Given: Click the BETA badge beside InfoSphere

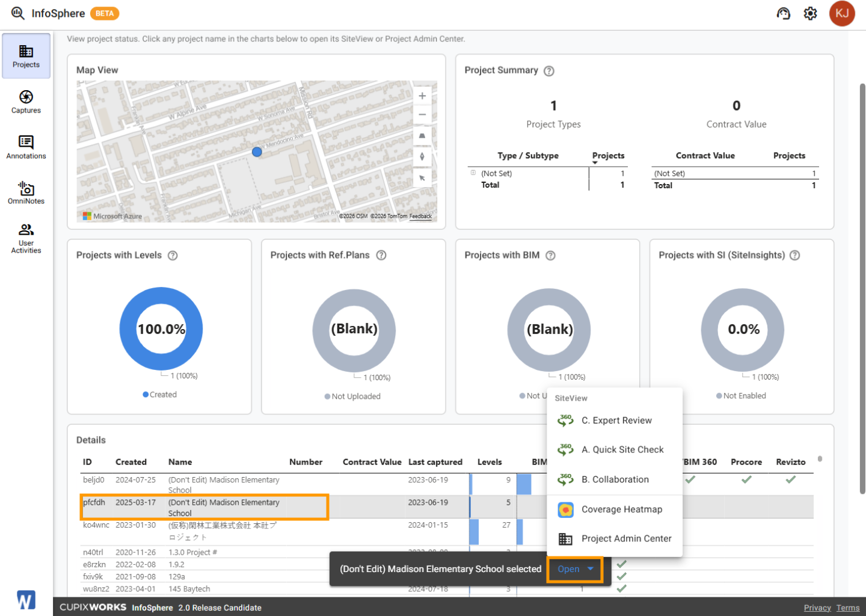Looking at the screenshot, I should 105,13.
